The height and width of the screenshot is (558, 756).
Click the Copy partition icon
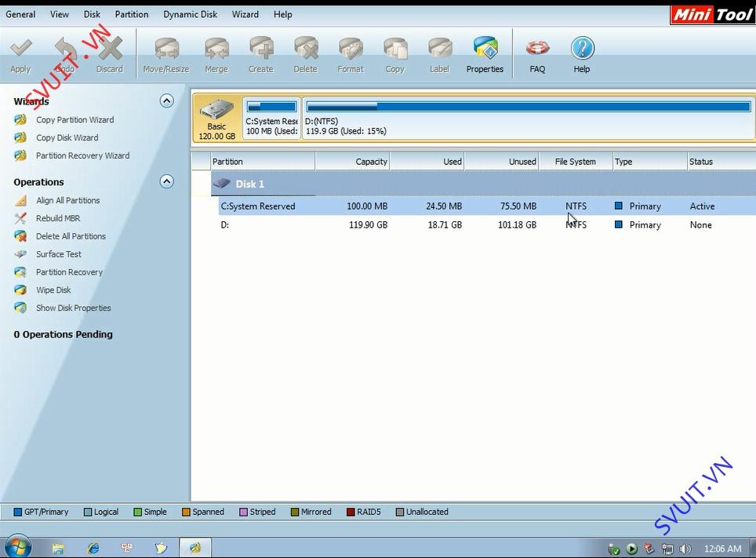click(x=395, y=49)
